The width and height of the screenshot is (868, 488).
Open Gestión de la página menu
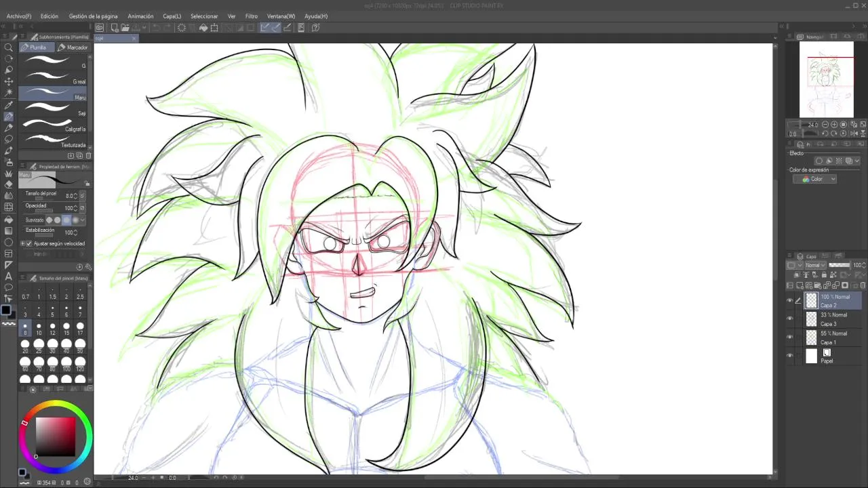point(93,16)
